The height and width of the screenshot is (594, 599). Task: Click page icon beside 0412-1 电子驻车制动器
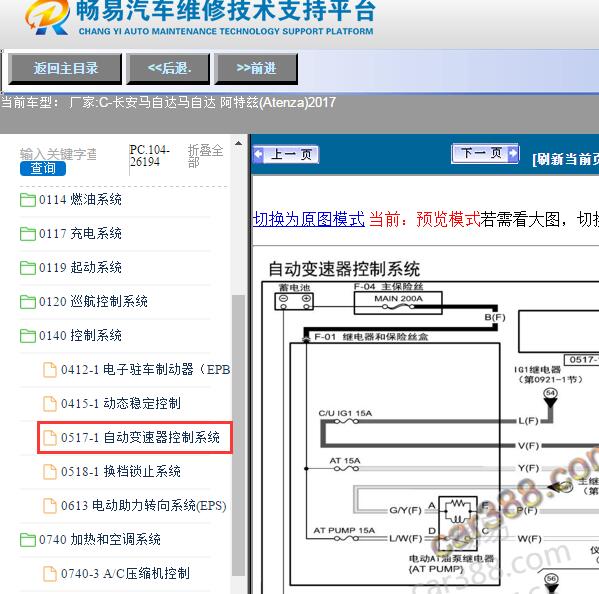pos(50,369)
